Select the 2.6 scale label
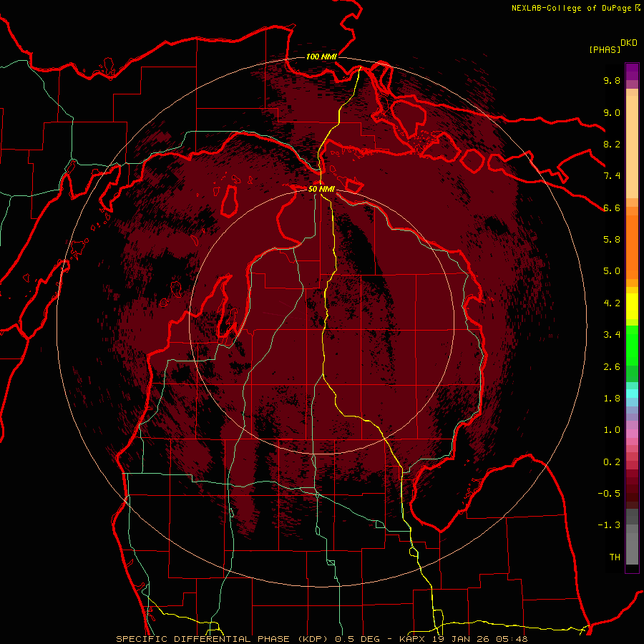Screen dimensions: 644x644 point(612,367)
